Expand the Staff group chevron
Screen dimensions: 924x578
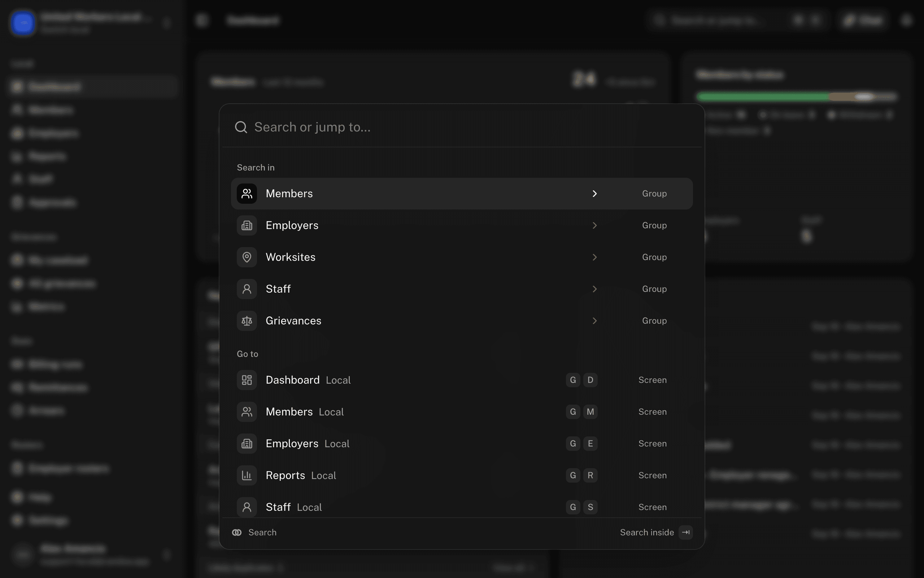(x=594, y=289)
